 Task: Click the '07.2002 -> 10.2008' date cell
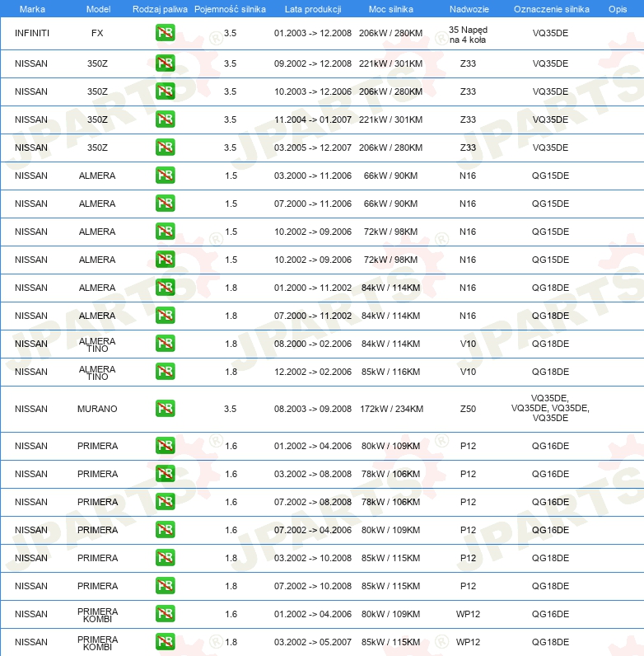313,586
